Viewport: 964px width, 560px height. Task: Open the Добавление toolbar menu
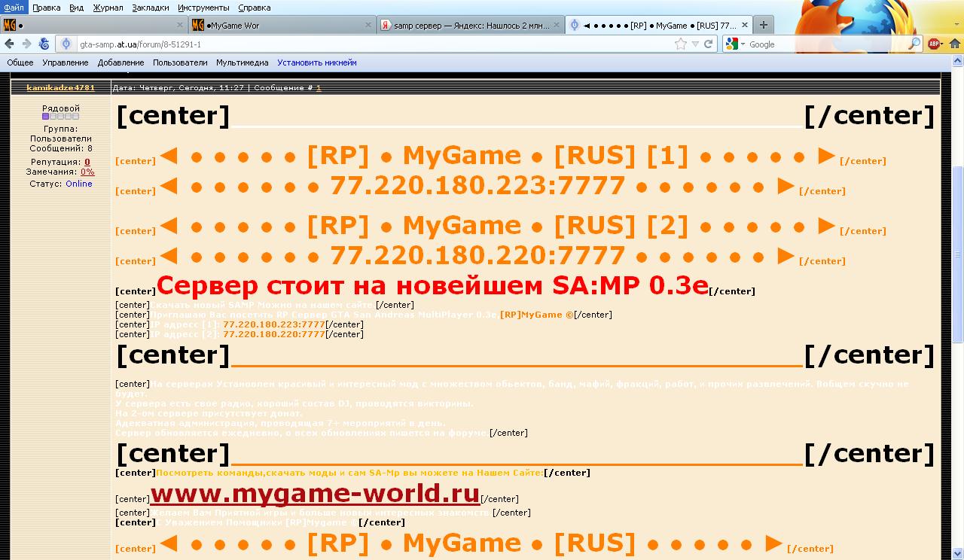click(120, 63)
